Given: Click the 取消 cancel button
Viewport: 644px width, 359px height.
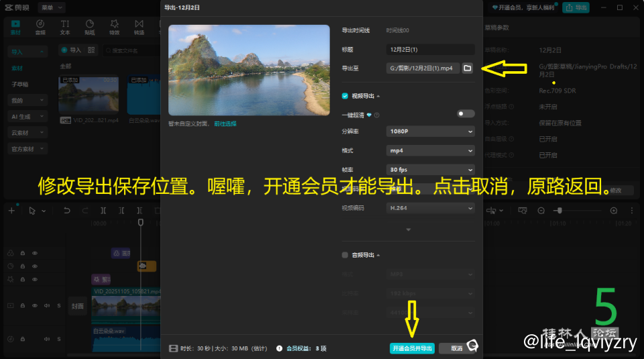Looking at the screenshot, I should [456, 348].
